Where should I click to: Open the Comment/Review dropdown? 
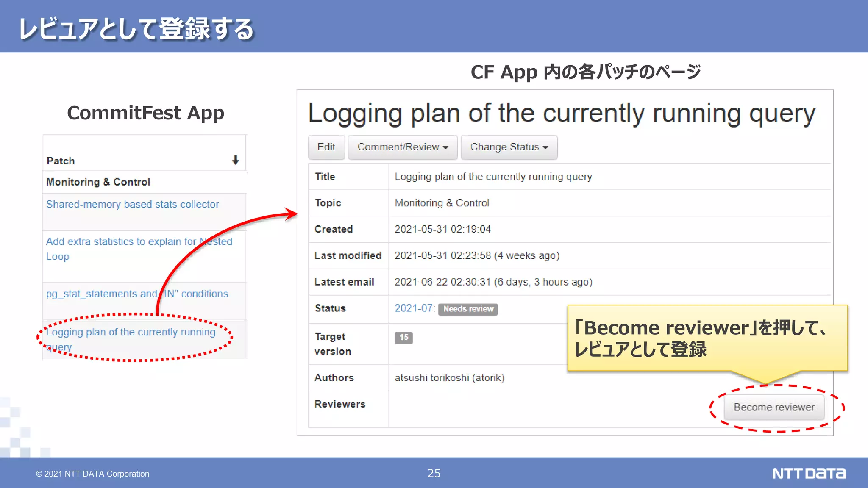click(403, 147)
